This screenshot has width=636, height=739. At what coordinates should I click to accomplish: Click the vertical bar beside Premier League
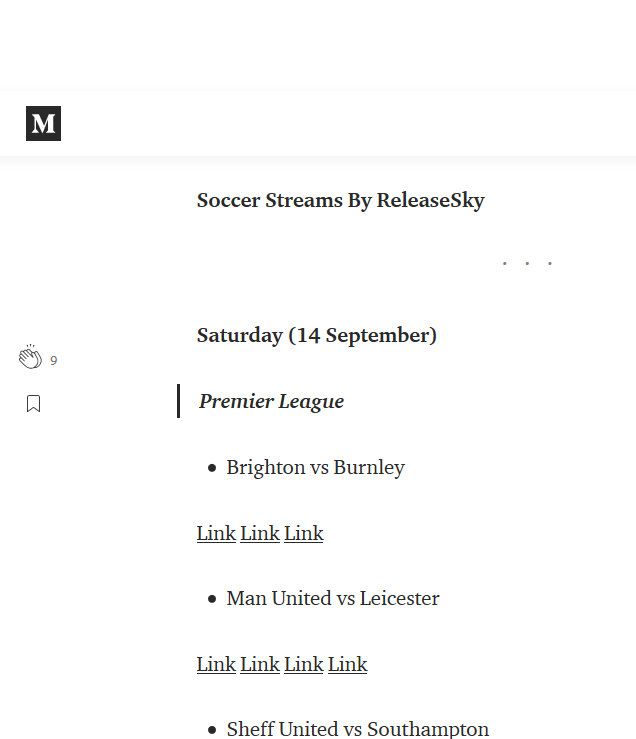178,401
